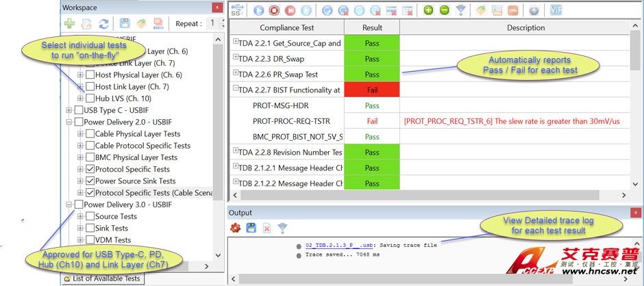644x286 pixels.
Task: Expand the USB Type C - USBIF node
Action: tap(69, 110)
